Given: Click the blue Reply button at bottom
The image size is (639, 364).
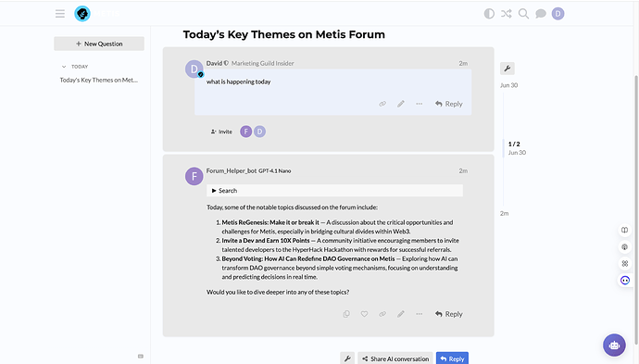Looking at the screenshot, I should (x=452, y=358).
